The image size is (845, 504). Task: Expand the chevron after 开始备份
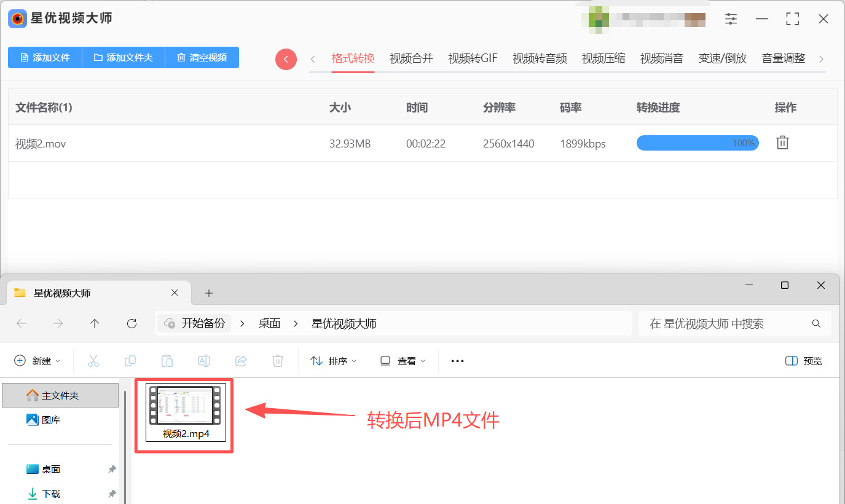(x=242, y=323)
